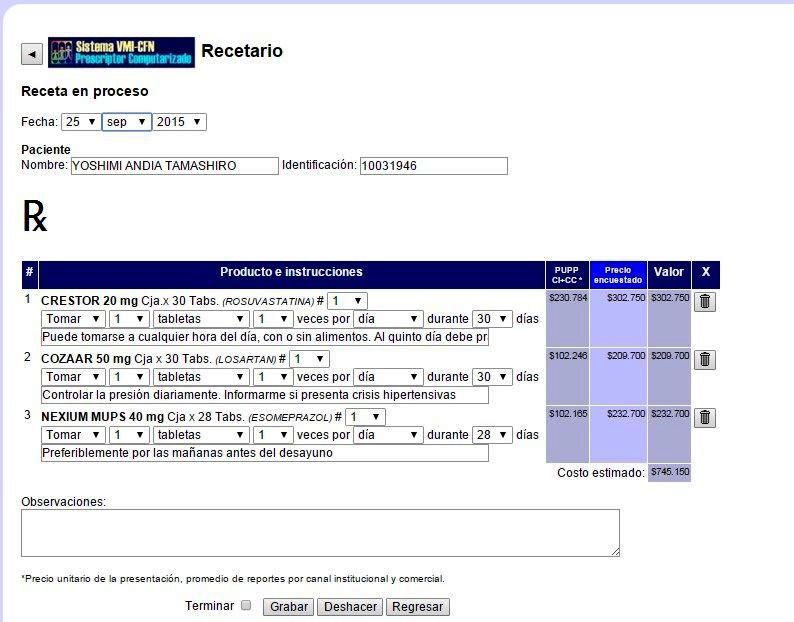
Task: Click the COZAAR 50 mg product name
Action: pyautogui.click(x=86, y=359)
